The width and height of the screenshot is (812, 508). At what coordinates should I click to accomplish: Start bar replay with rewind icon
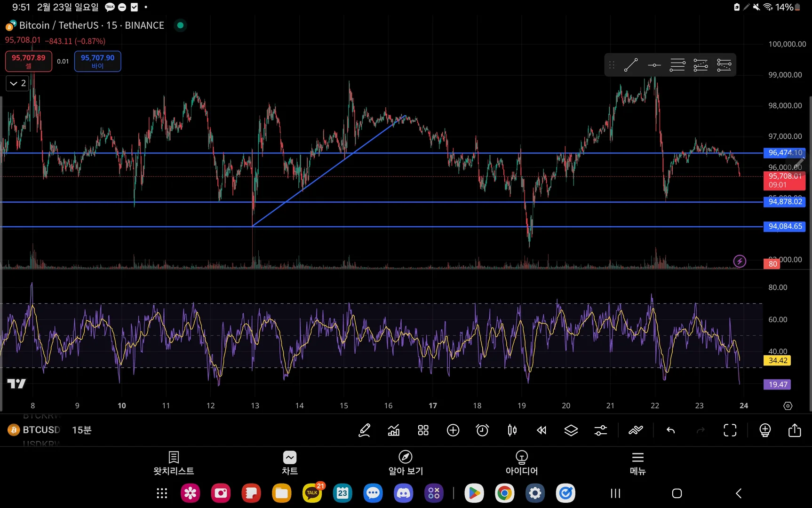(x=541, y=430)
